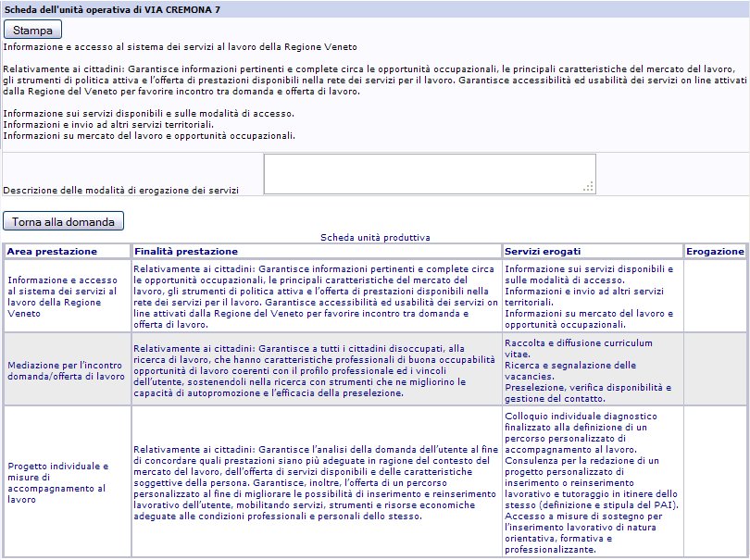Click the Stampa button

click(32, 30)
